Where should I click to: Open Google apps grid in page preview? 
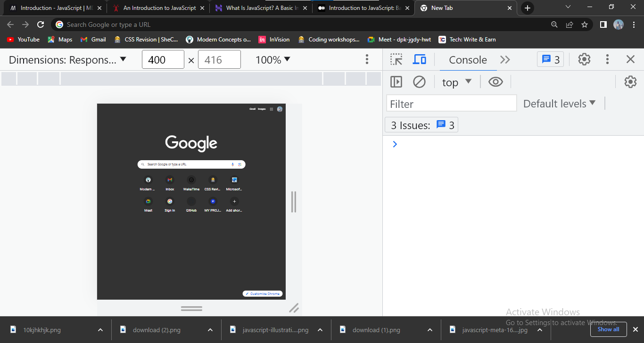coord(271,109)
